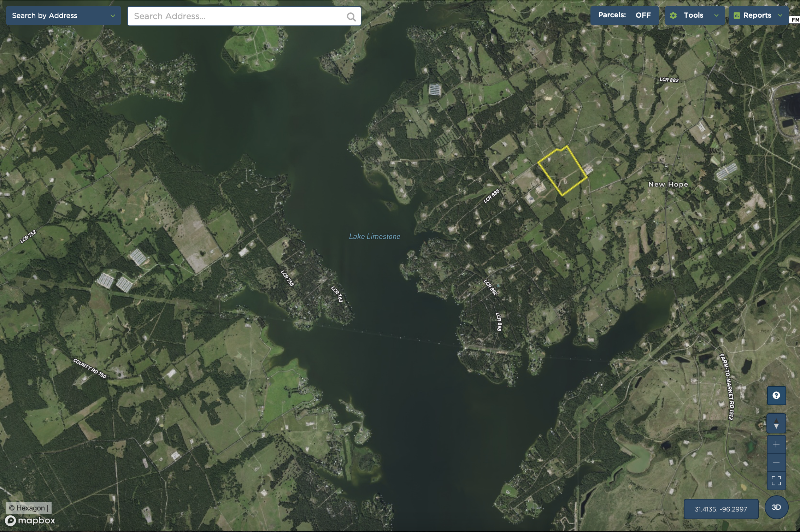Click the search magnifier icon

351,17
